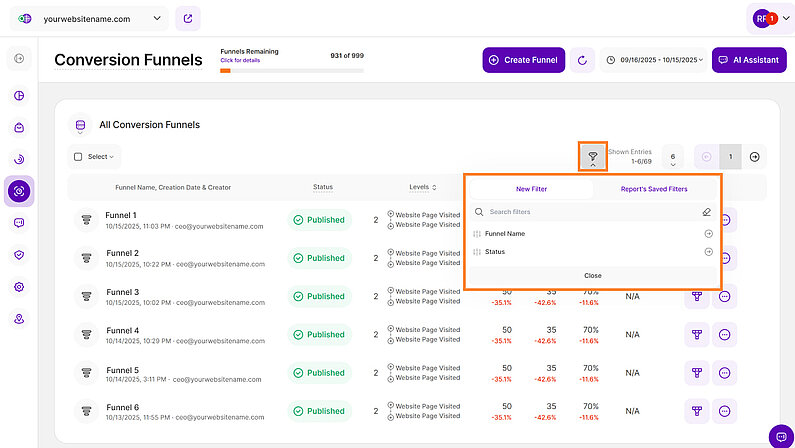Open chat widget in bottom right corner
This screenshot has height=448, width=795.
click(780, 436)
